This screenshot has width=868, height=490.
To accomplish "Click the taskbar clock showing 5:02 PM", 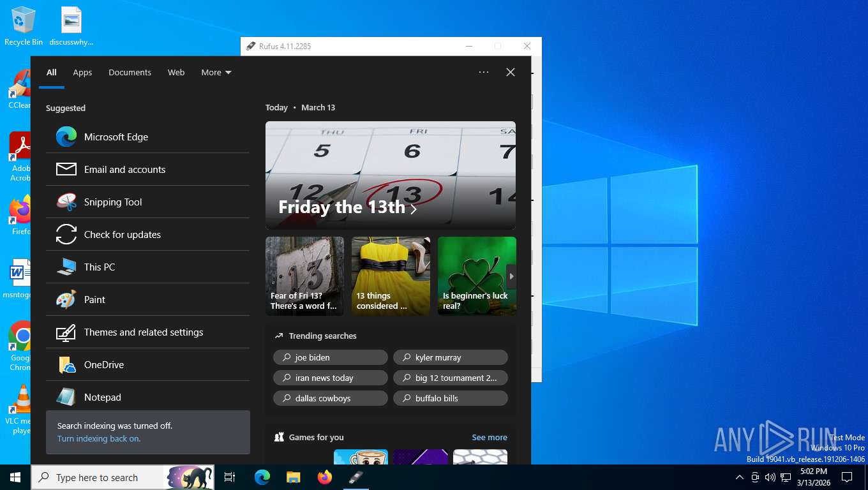I will point(814,477).
